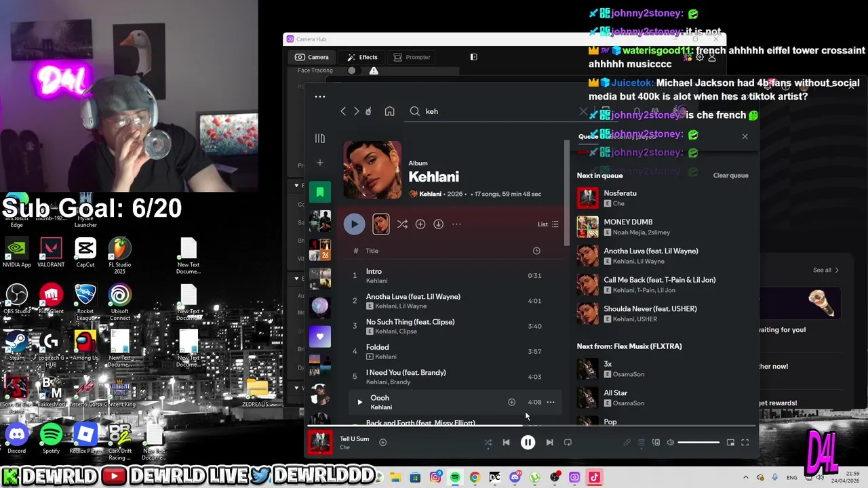Toggle repeat in the player bar
Viewport: 868px width, 488px height.
[568, 443]
